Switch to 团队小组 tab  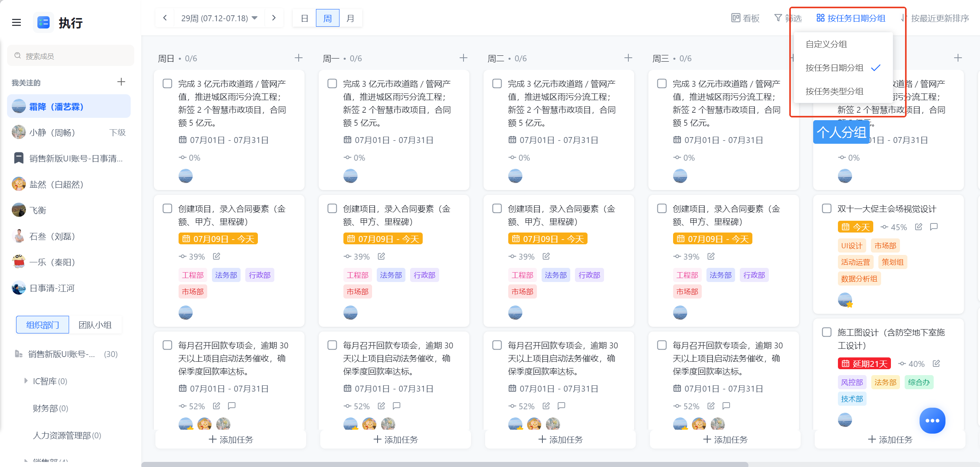pos(95,325)
